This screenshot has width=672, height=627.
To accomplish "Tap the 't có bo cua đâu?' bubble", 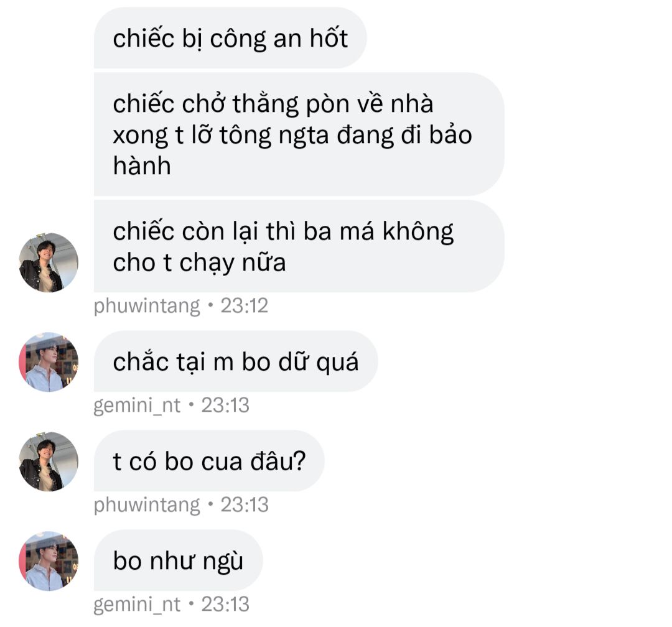I will [x=209, y=461].
